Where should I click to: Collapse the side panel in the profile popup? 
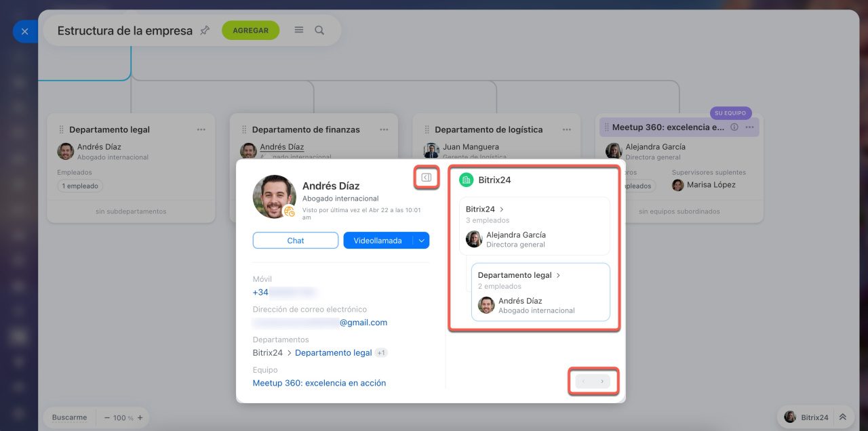tap(427, 178)
